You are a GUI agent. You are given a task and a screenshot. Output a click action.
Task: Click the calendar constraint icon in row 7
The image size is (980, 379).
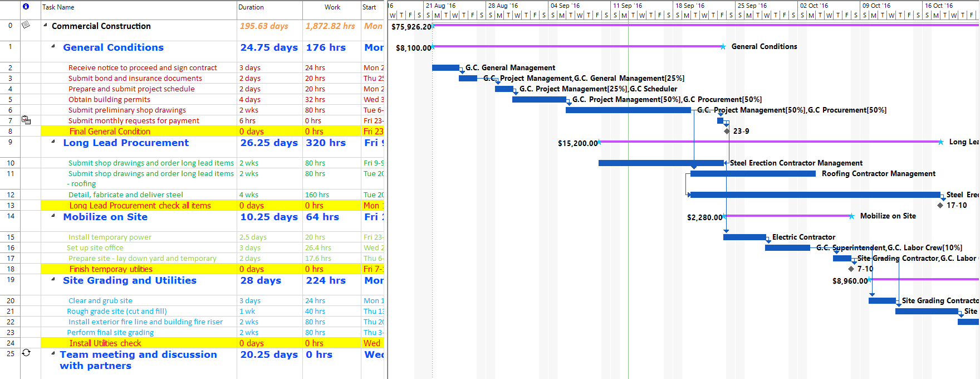(x=26, y=120)
